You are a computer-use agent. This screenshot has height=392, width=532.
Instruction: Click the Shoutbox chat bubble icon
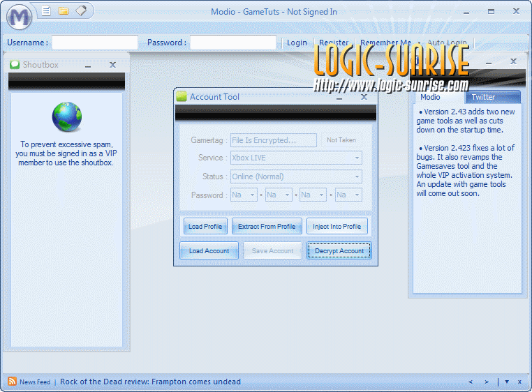(x=15, y=64)
